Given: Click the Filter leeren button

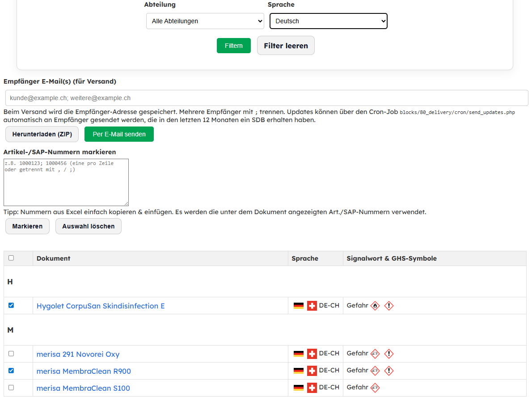Looking at the screenshot, I should click(286, 46).
